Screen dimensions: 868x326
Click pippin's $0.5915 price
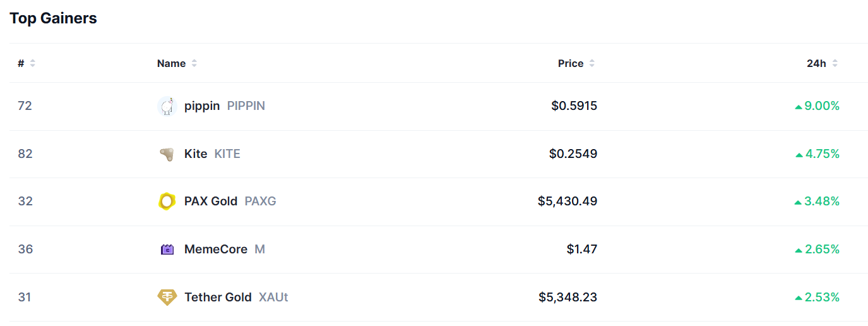574,106
